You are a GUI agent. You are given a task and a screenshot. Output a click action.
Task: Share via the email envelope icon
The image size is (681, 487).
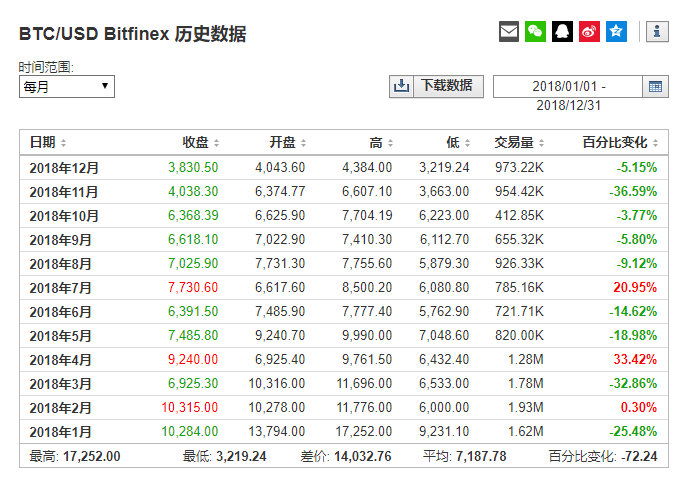pyautogui.click(x=509, y=31)
